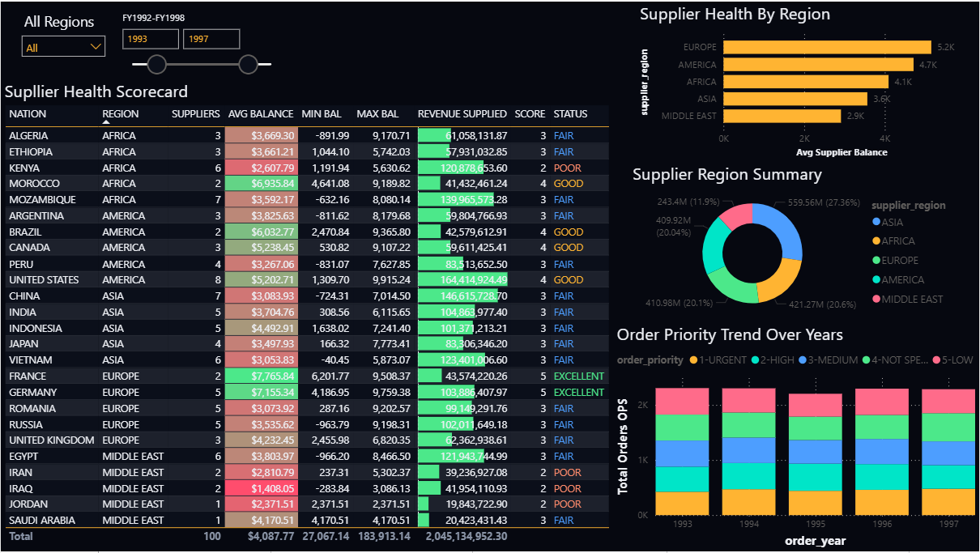Click MOZAMBIQUE min balance -632.16
This screenshot has width=980, height=553.
tap(332, 200)
